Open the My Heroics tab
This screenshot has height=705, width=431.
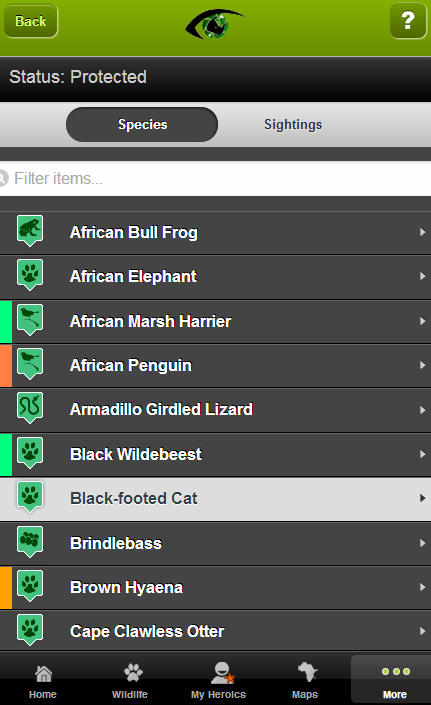tap(218, 682)
